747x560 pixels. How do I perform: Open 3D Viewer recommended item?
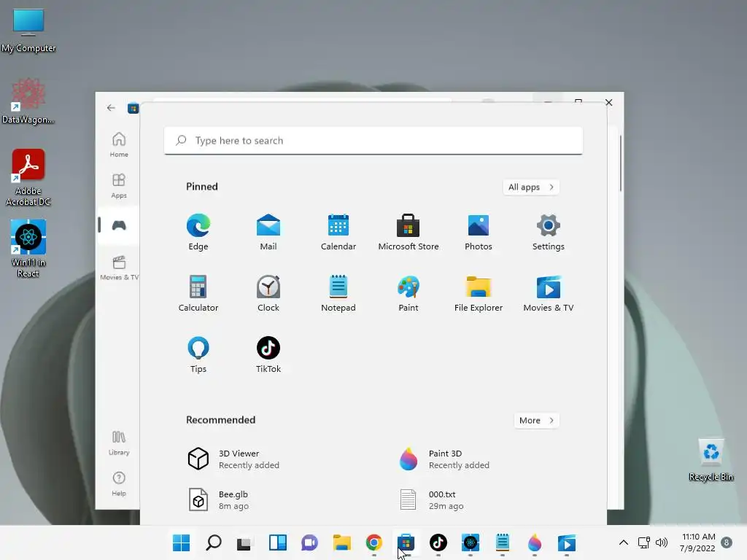tap(233, 459)
